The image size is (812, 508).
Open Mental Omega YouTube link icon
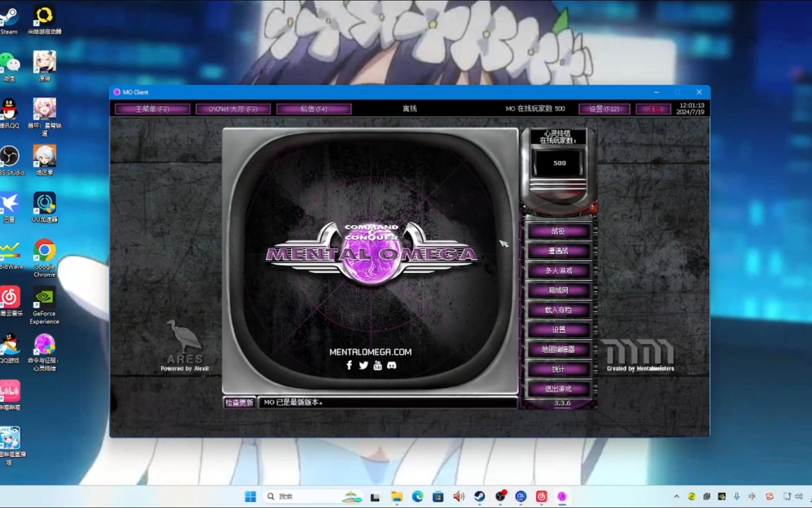[377, 365]
